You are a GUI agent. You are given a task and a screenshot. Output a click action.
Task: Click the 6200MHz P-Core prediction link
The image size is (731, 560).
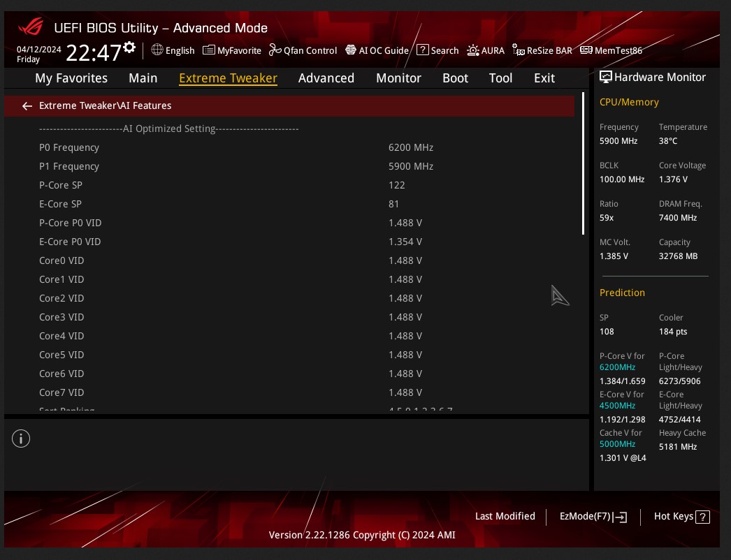(x=617, y=367)
